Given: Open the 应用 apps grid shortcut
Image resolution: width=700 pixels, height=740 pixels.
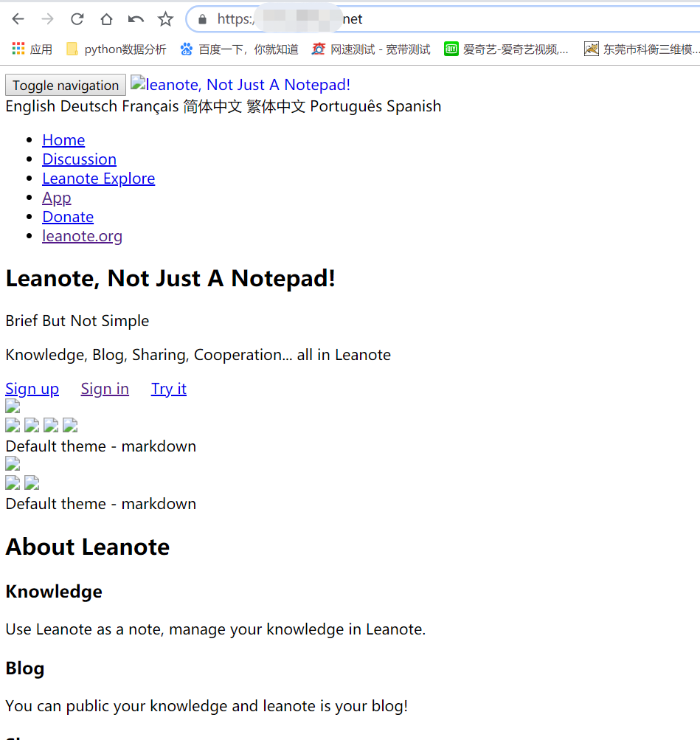Looking at the screenshot, I should (x=32, y=49).
